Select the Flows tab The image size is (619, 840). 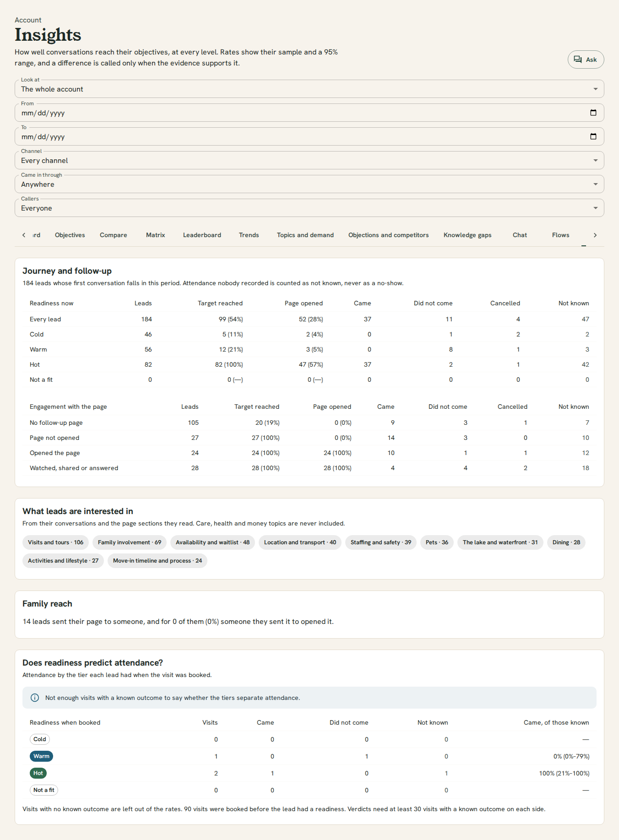[561, 235]
